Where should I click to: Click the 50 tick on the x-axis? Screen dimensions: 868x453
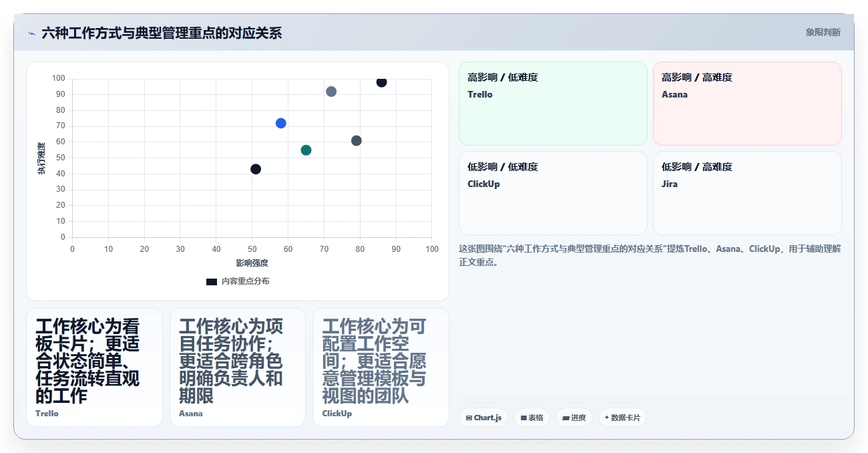click(x=252, y=249)
